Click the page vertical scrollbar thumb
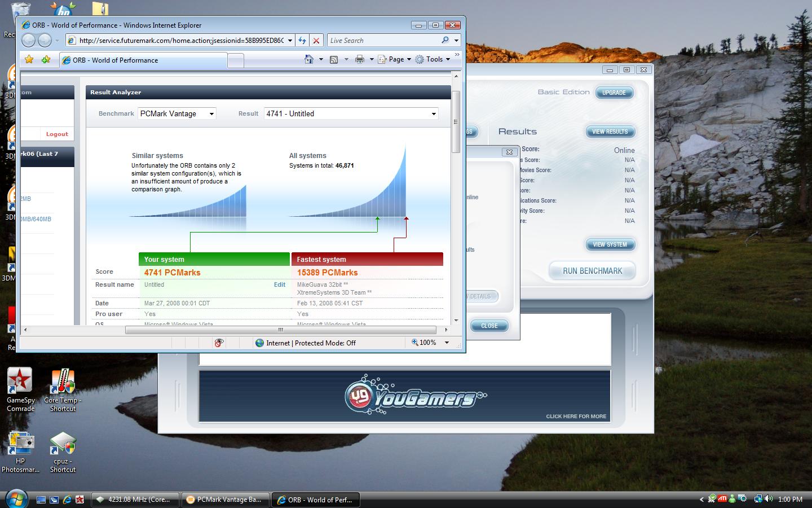This screenshot has width=812, height=508. (456, 121)
